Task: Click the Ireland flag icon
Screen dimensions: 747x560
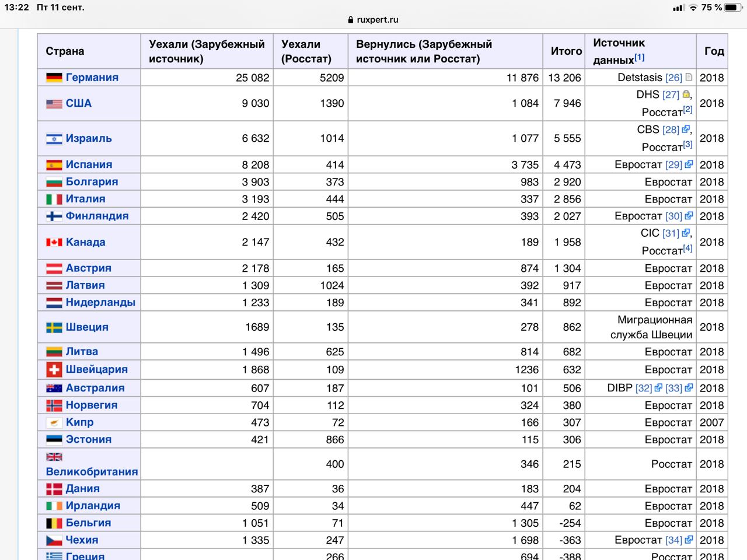Action: (54, 506)
